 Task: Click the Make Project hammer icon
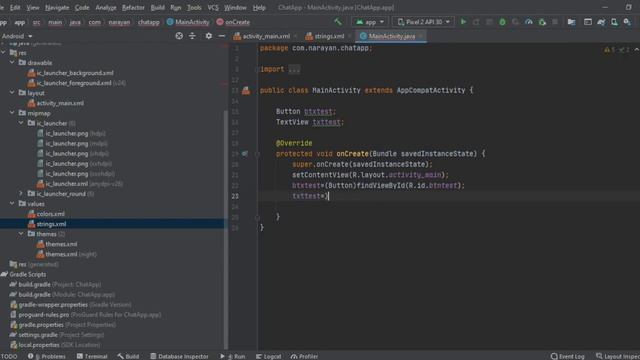coord(338,22)
